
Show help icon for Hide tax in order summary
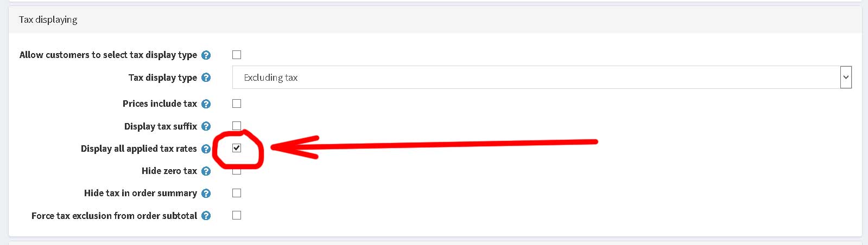tap(206, 194)
